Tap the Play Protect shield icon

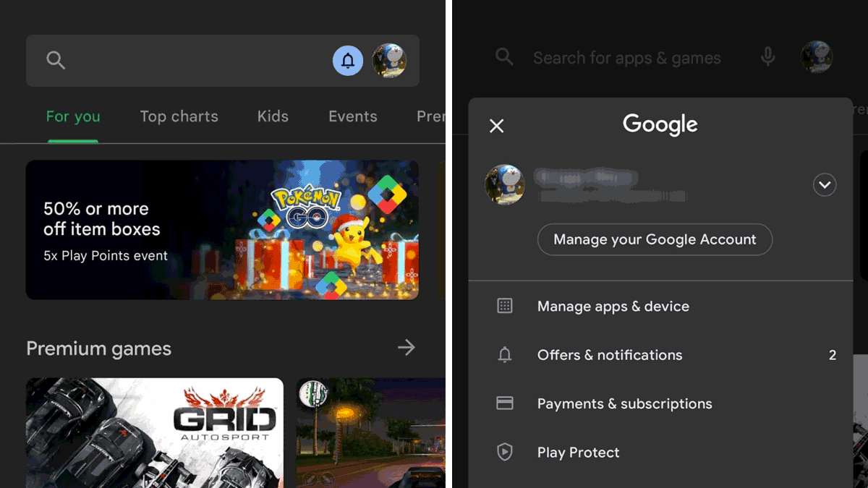(505, 452)
